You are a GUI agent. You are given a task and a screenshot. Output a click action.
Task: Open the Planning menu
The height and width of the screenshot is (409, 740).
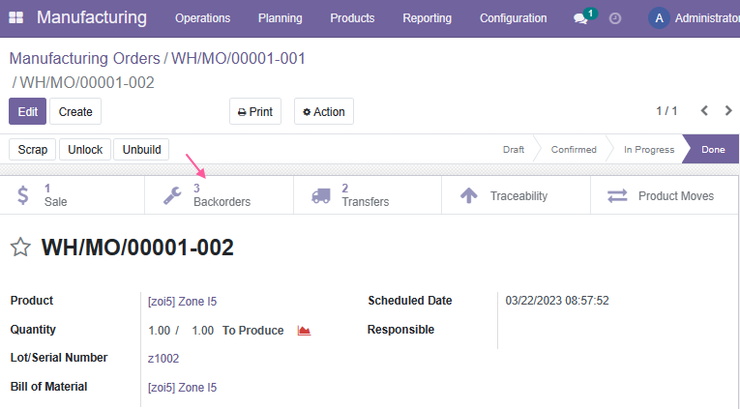(x=280, y=18)
